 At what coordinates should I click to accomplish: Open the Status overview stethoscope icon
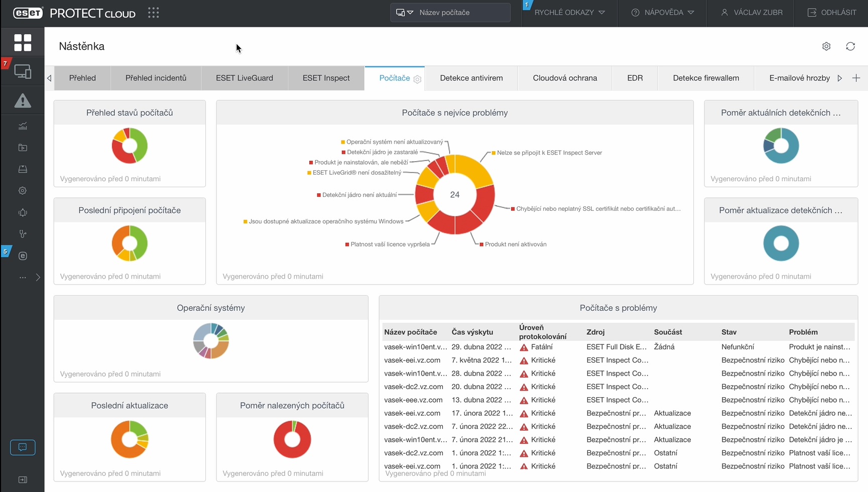click(23, 234)
